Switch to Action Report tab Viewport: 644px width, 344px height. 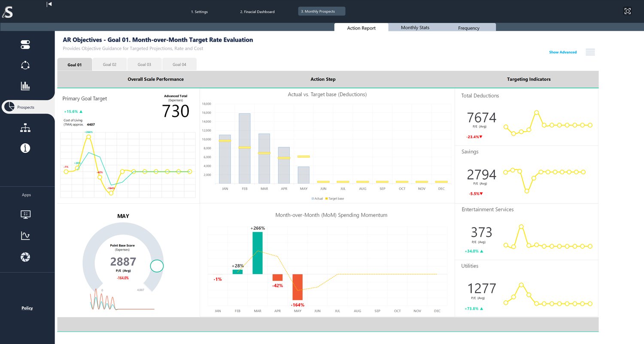[361, 27]
